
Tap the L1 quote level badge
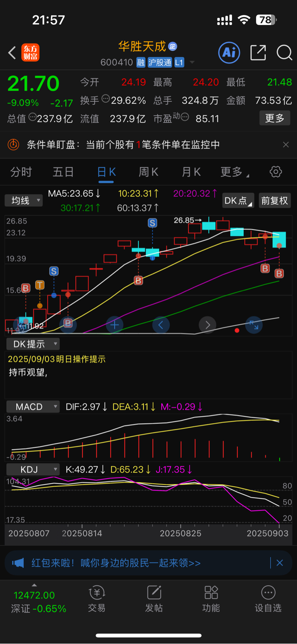click(x=179, y=62)
